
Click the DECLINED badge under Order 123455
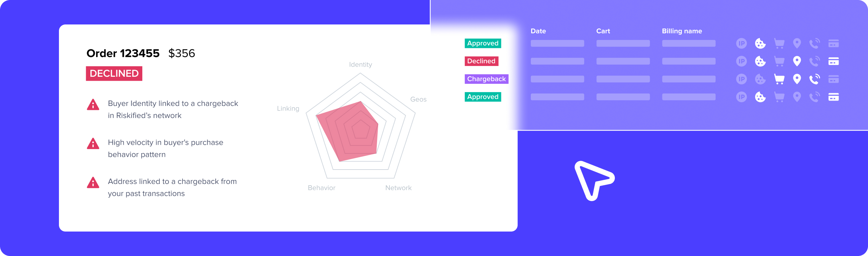[114, 73]
